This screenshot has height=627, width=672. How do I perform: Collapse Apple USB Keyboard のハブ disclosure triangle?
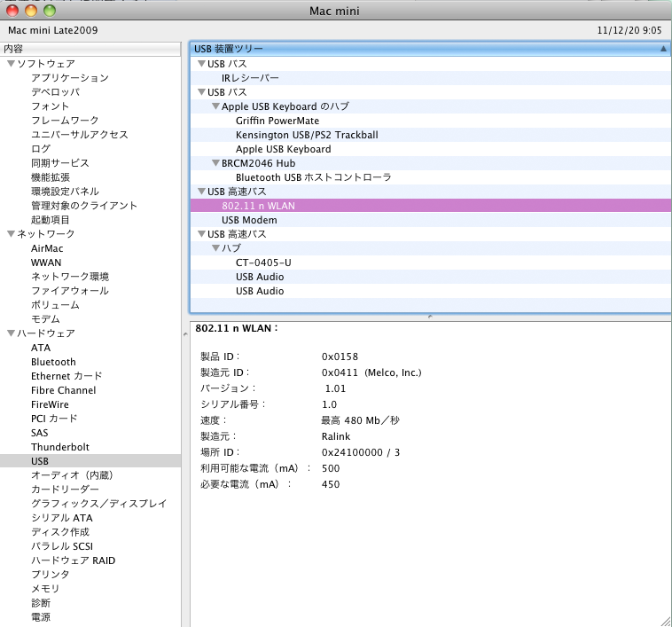(215, 106)
